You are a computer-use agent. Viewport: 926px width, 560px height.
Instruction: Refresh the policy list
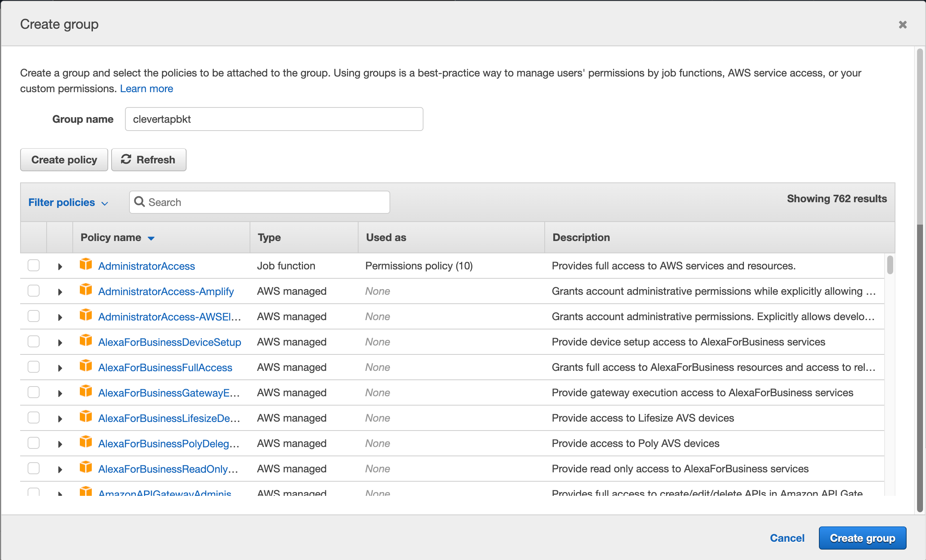tap(148, 160)
